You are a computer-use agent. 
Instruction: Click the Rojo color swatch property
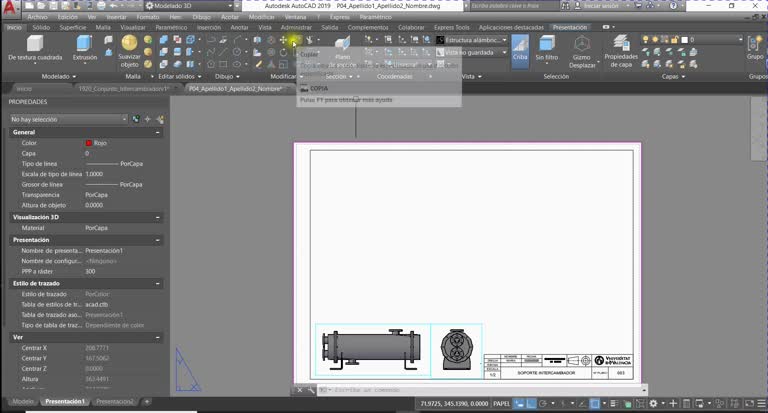89,143
